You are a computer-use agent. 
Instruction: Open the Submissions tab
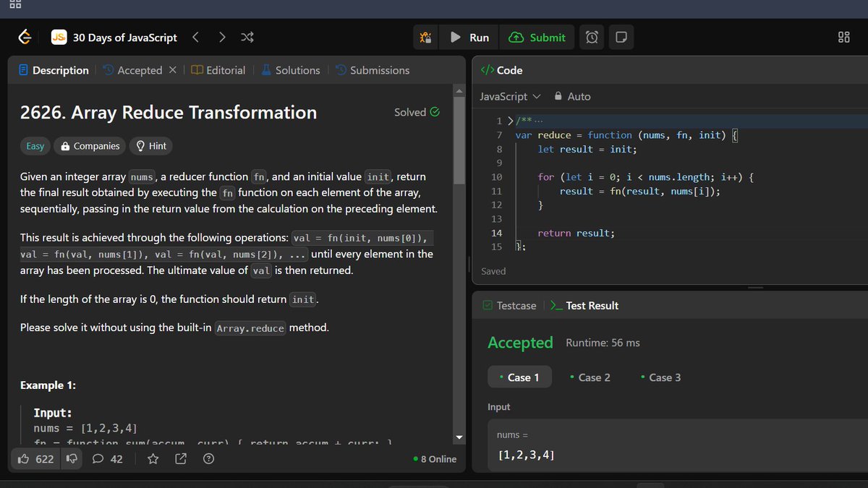tap(373, 70)
